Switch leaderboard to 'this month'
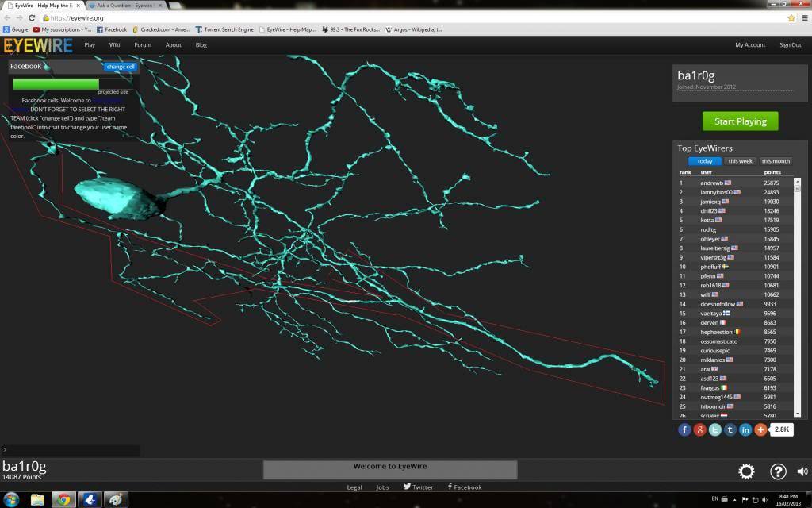812x508 pixels. 776,161
